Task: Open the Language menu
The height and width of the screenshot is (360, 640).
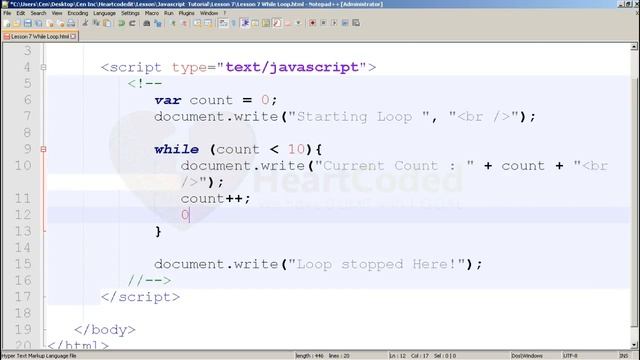Action: pyautogui.click(x=104, y=13)
